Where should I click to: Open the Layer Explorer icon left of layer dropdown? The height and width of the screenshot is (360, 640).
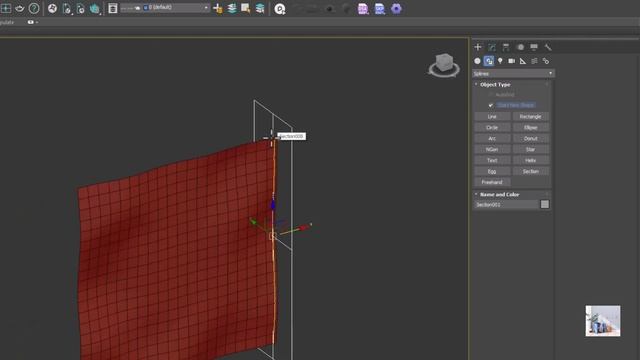point(113,8)
